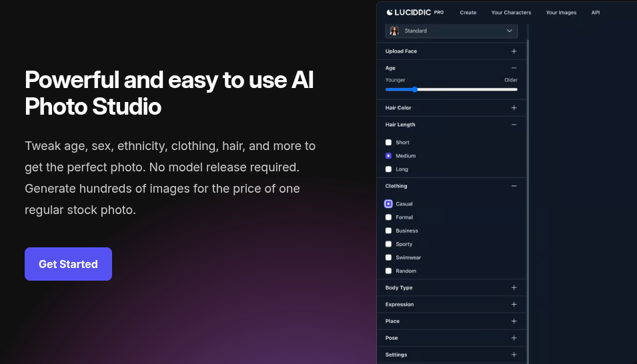Click the Get Started button
637x364 pixels.
click(x=68, y=264)
